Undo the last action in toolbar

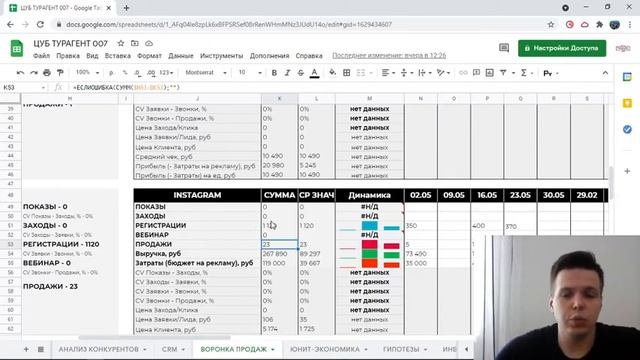click(20, 73)
